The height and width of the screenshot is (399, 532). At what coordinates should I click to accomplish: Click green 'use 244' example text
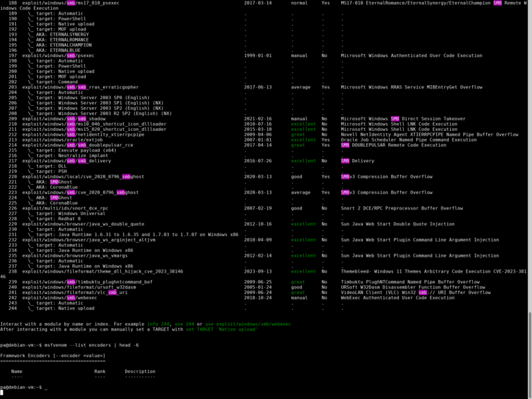(184, 324)
